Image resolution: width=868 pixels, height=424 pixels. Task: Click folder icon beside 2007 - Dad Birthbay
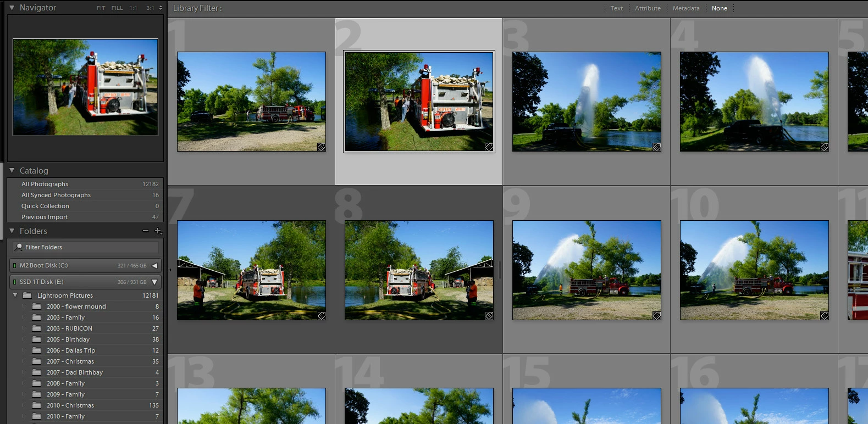pos(37,372)
